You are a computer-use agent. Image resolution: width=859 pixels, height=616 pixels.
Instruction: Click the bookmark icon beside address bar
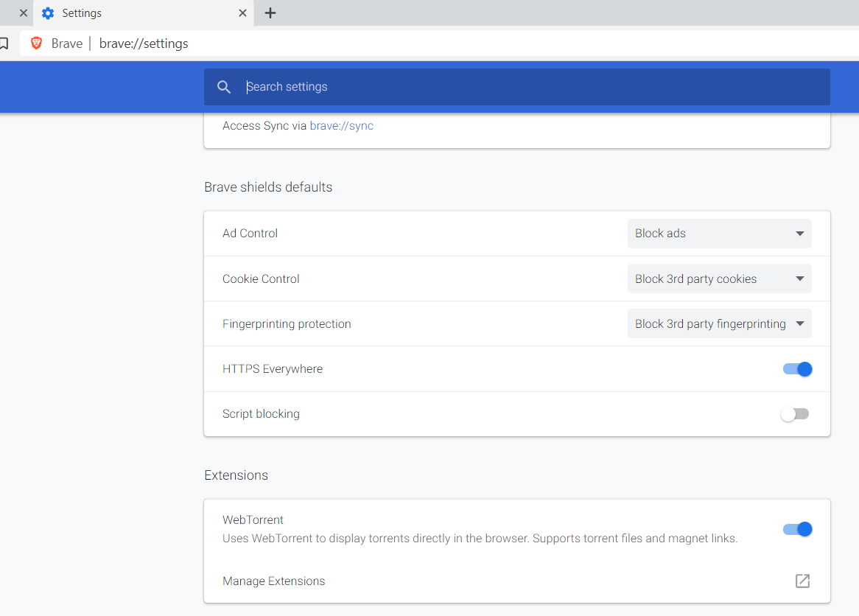point(4,43)
